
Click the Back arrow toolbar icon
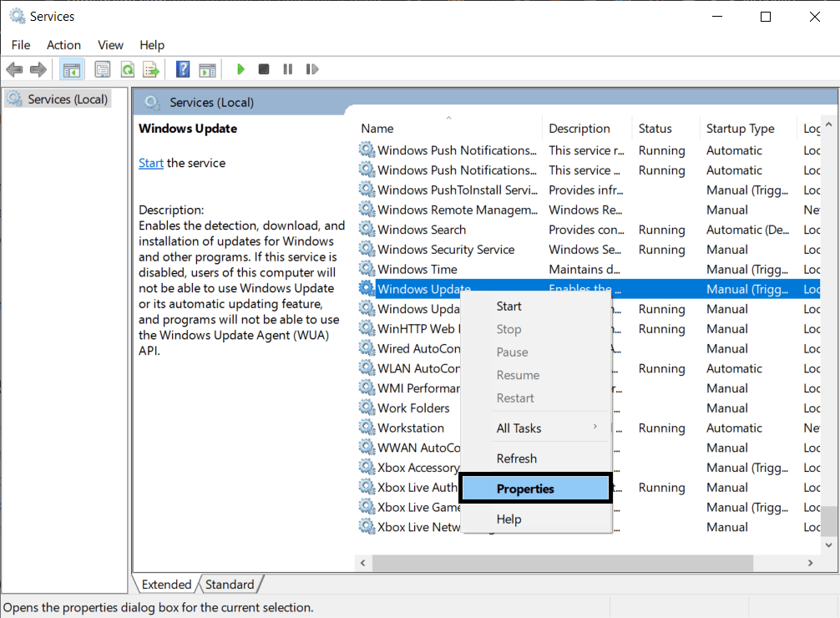click(x=14, y=69)
